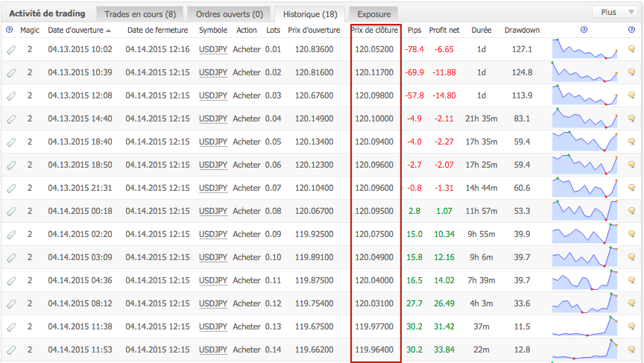Sort the table by Profit net header
Image resolution: width=644 pixels, height=363 pixels.
pos(444,30)
